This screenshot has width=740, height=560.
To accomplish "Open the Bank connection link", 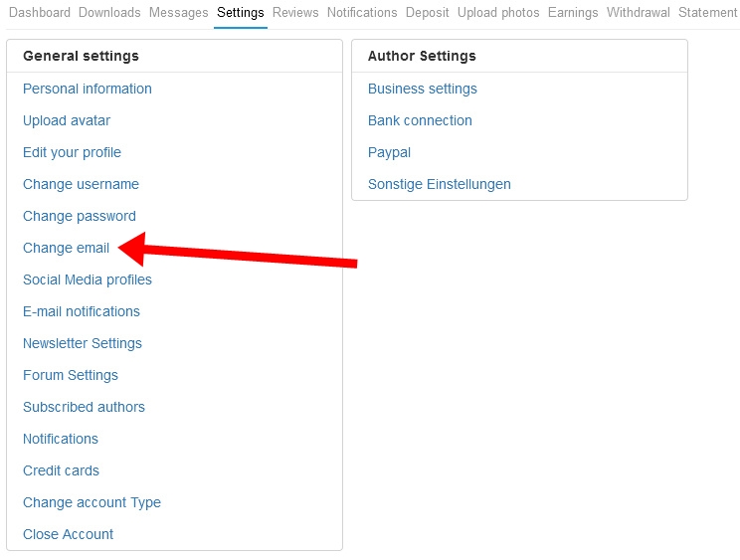I will pyautogui.click(x=420, y=120).
